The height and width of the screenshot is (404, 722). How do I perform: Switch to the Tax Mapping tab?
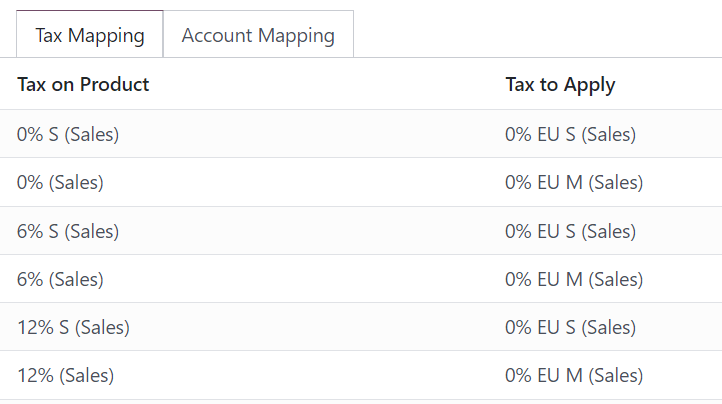[89, 35]
